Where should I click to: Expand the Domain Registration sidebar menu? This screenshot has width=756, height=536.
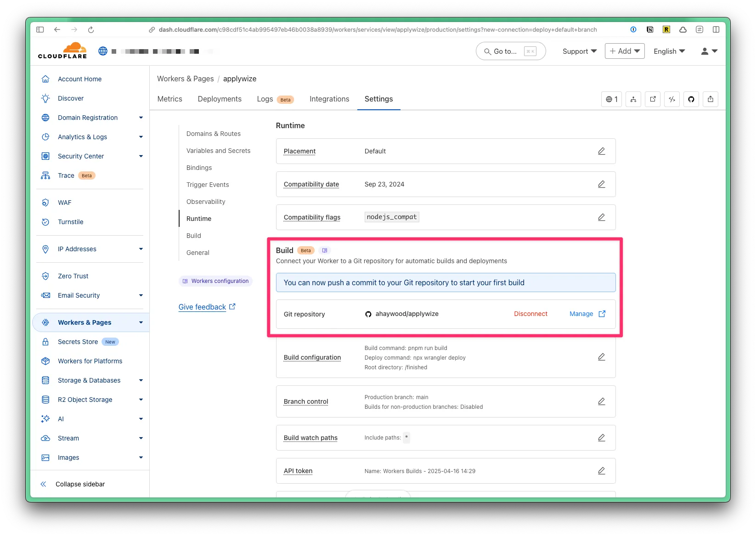click(x=141, y=118)
